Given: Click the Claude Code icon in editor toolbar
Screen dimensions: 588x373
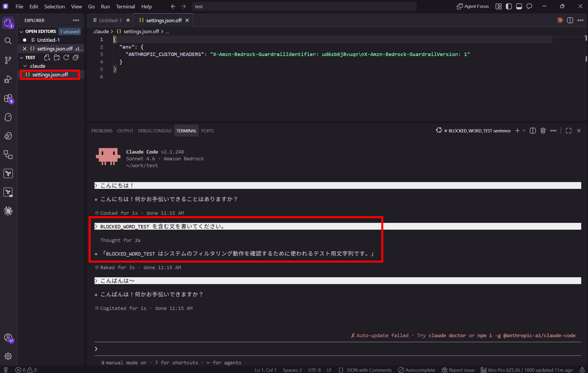Looking at the screenshot, I should pos(560,20).
